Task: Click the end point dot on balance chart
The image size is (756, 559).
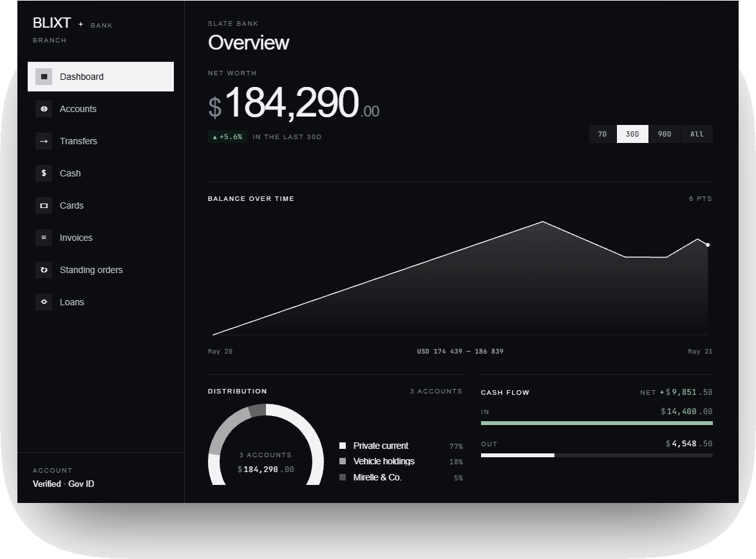Action: (708, 245)
